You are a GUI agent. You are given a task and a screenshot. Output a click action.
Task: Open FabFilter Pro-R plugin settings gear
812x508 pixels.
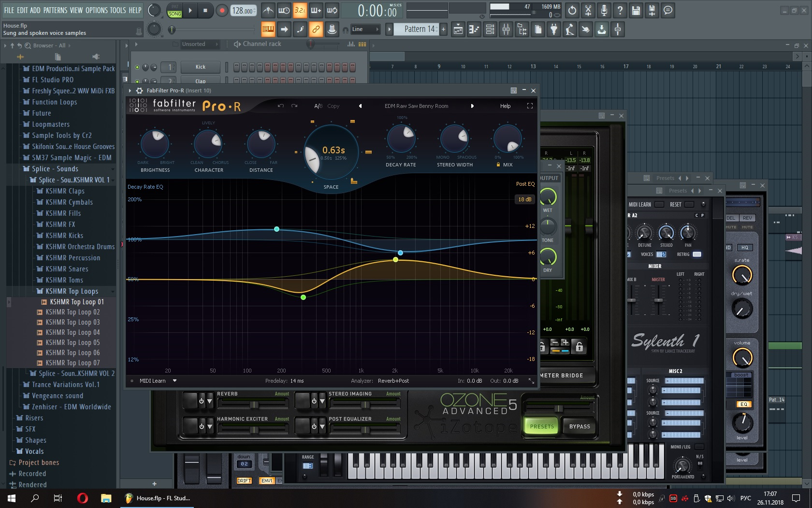pyautogui.click(x=139, y=90)
